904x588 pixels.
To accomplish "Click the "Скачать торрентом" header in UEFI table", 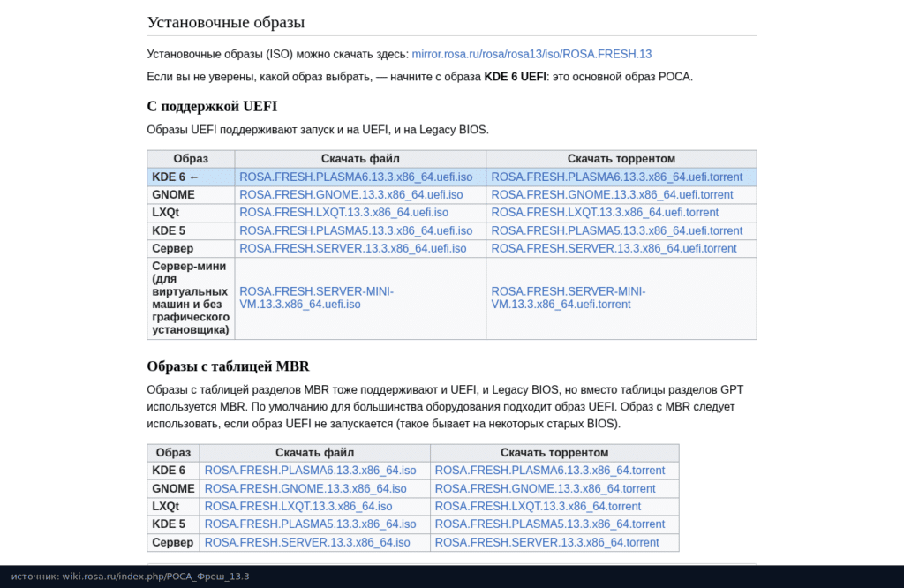I will (621, 159).
